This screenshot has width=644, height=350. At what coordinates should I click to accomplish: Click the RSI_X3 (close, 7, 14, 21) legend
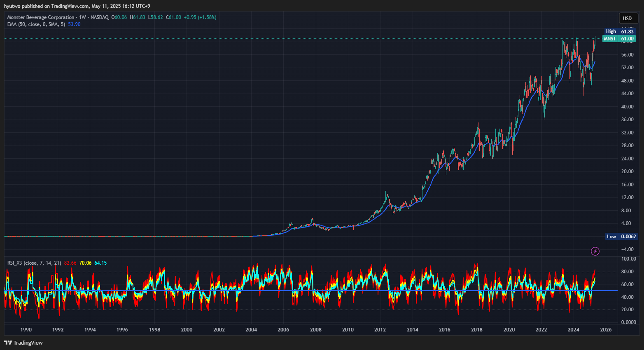coord(34,263)
